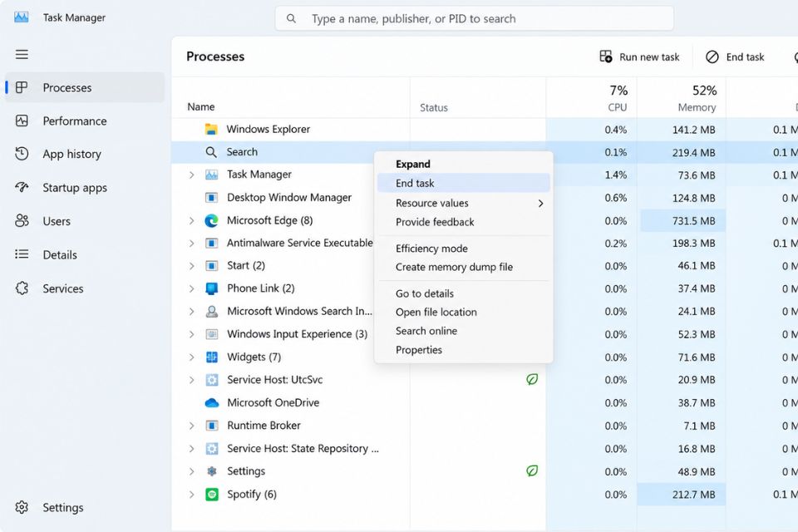
Task: Select Efficiency mode in context menu
Action: click(464, 249)
